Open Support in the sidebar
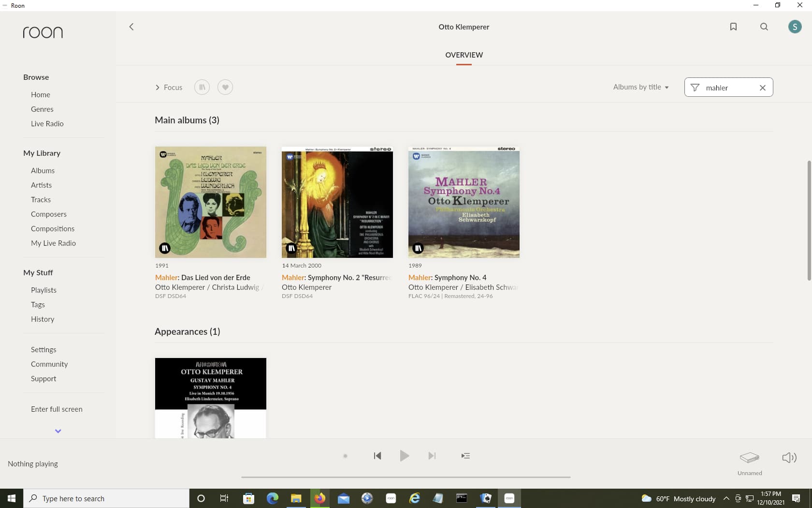This screenshot has width=812, height=508. coord(43,378)
